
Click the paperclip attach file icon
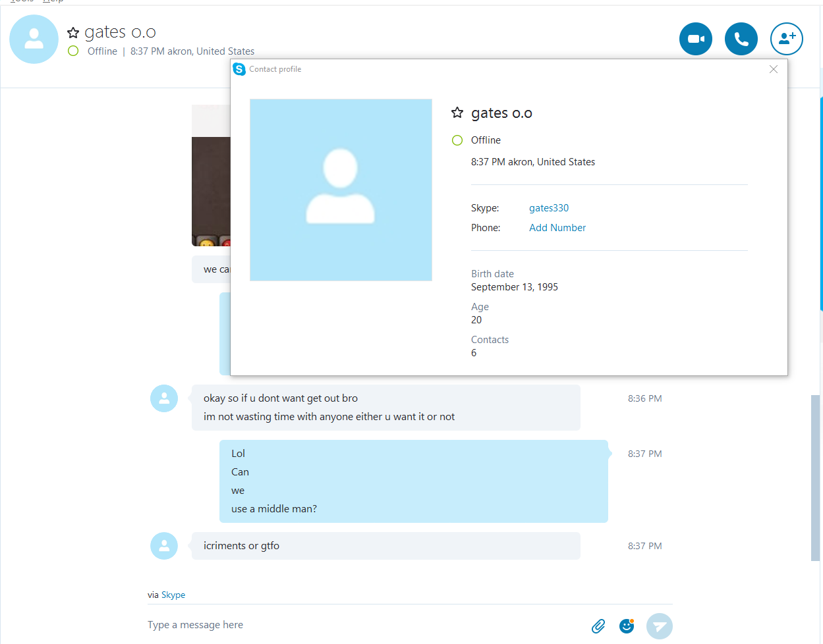598,626
